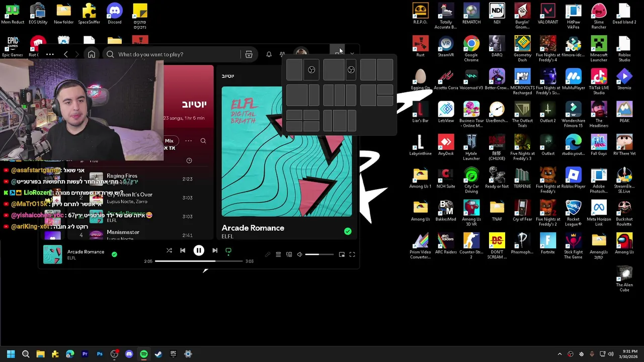Search within the playlist
This screenshot has height=362, width=644.
click(x=203, y=141)
